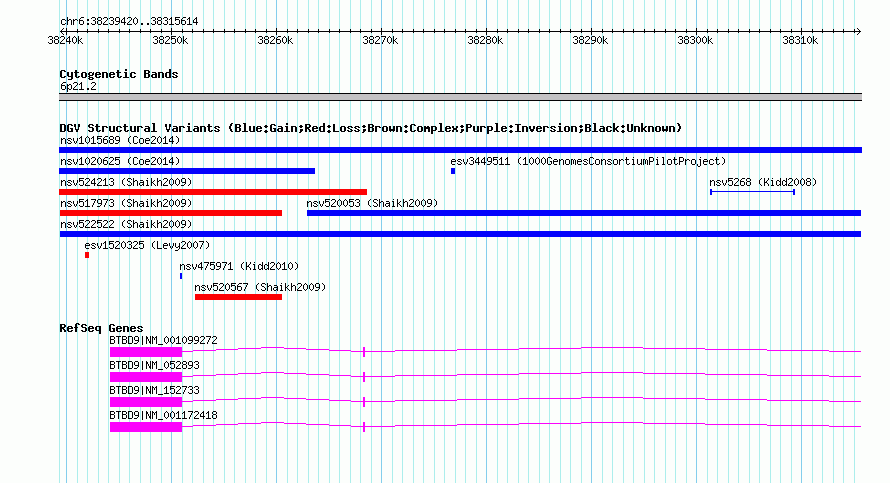Select the tiny nsv475971 blue marker
The image size is (890, 483).
coord(181,276)
